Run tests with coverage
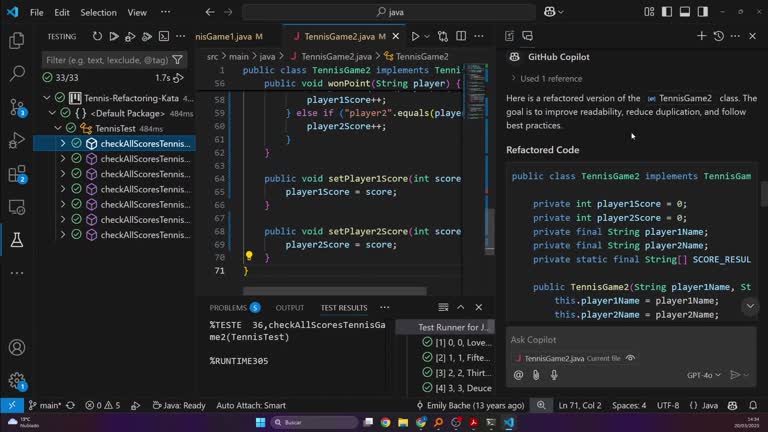Screen dimensions: 768x432 [146, 36]
